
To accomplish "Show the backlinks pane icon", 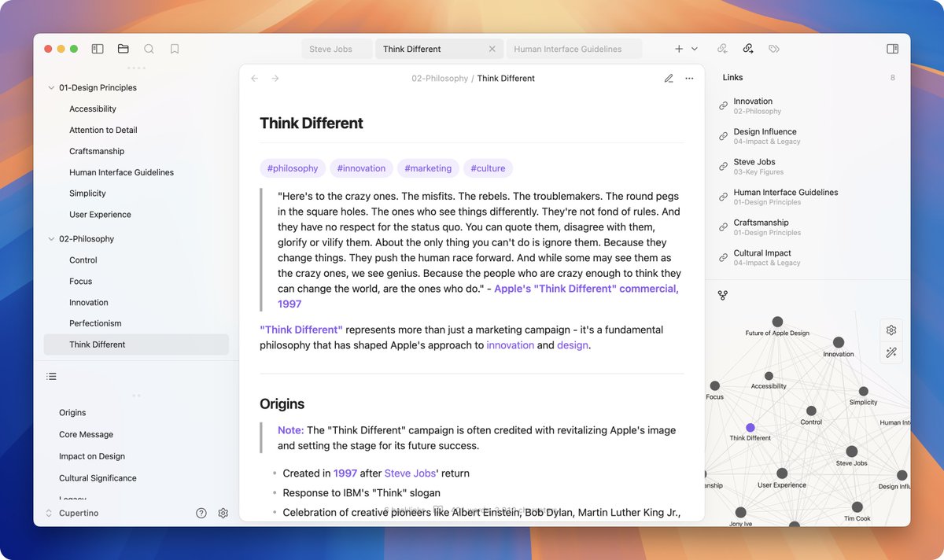I will [x=722, y=49].
